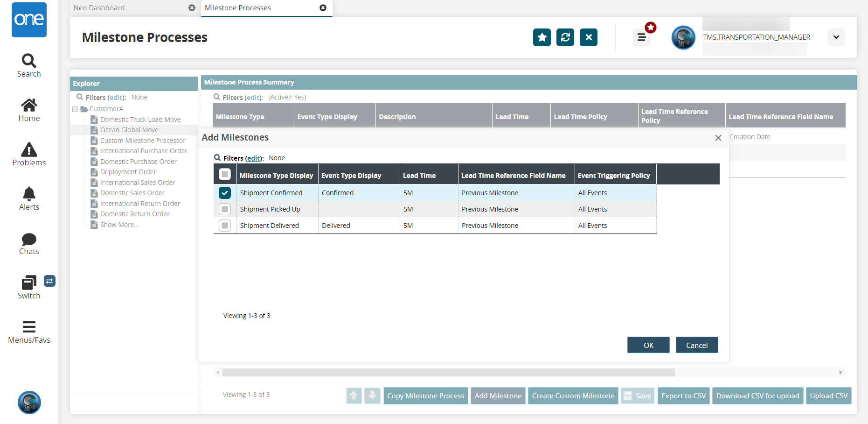Open the Problems warning icon

click(29, 150)
